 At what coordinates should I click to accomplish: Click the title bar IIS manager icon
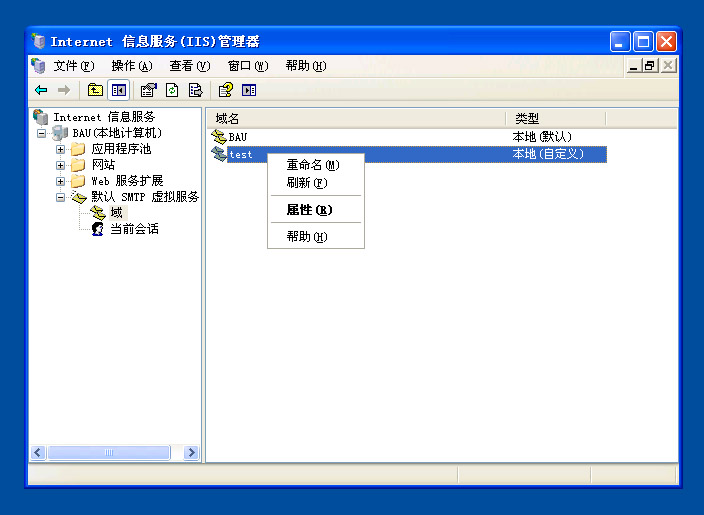39,41
